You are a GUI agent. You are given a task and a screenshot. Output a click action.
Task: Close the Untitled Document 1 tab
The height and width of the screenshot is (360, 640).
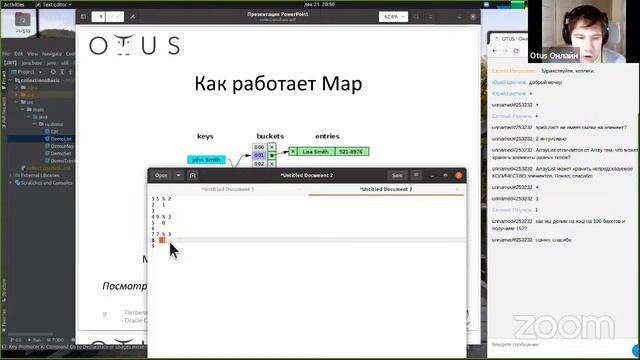299,189
